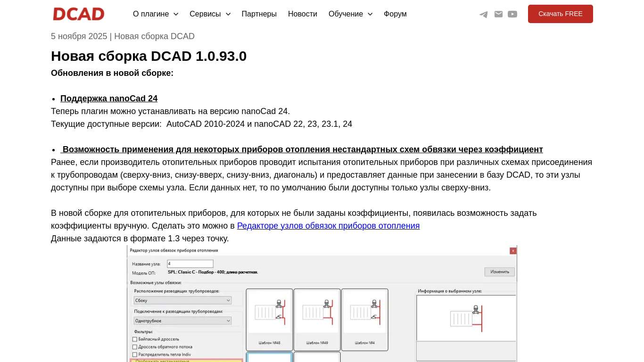Click the heading «Новая сборка DCAD 1.0.93.0»
The image size is (644, 362).
click(149, 56)
